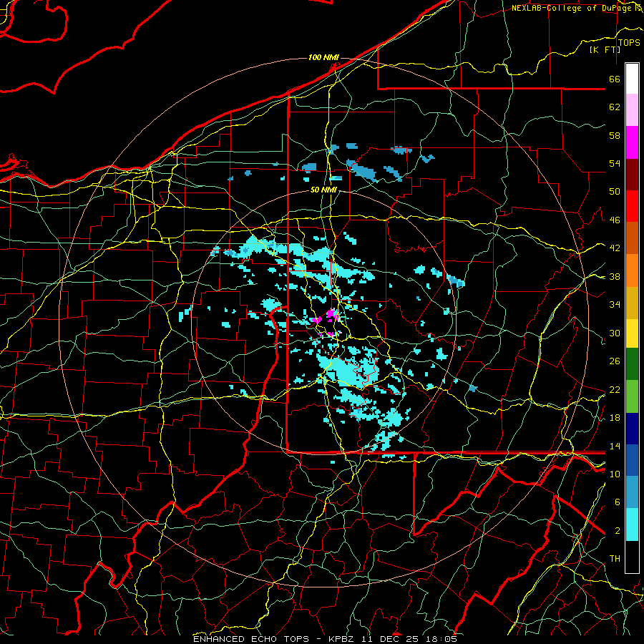The width and height of the screenshot is (644, 644).
Task: Click the TH threshold label
Action: click(615, 559)
